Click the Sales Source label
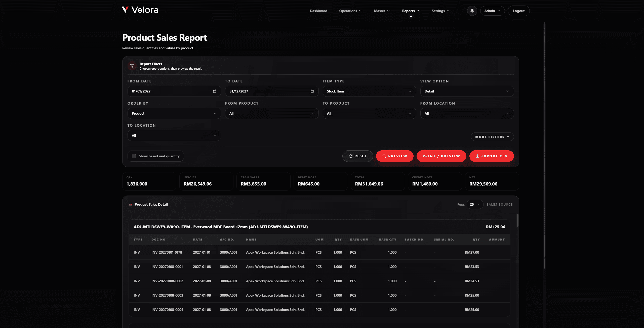The height and width of the screenshot is (328, 644). 499,204
